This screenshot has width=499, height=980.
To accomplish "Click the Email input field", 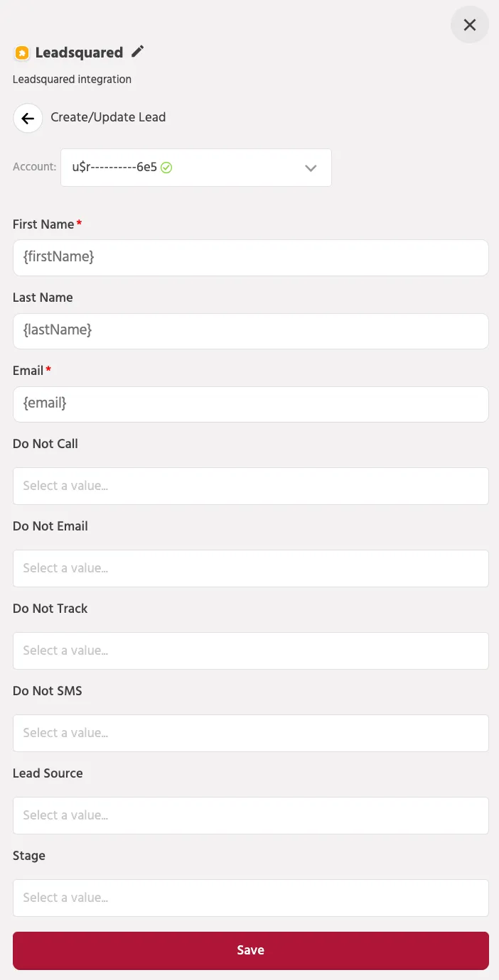I will pyautogui.click(x=251, y=404).
